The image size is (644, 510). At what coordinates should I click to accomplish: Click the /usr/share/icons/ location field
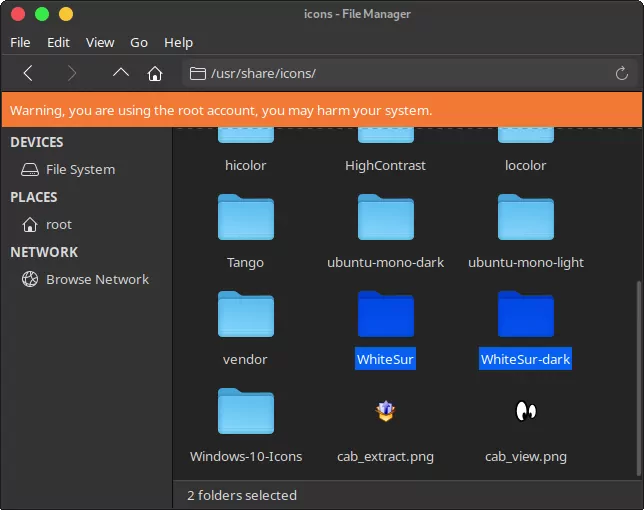point(409,74)
